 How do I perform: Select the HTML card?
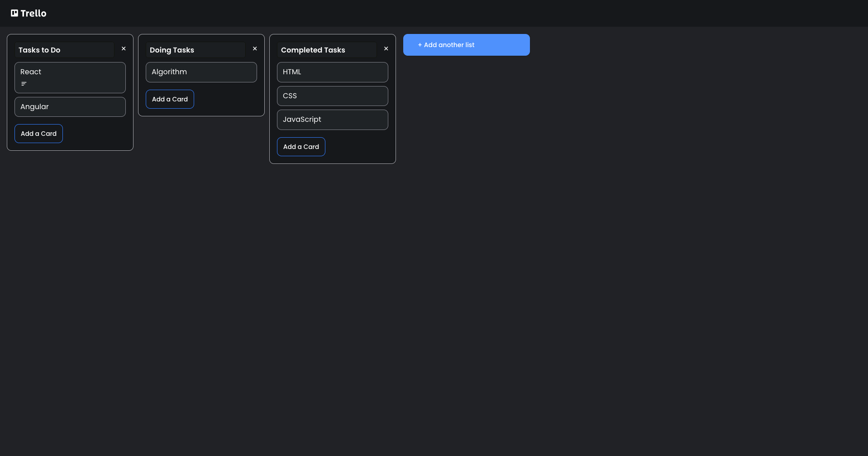coord(332,72)
